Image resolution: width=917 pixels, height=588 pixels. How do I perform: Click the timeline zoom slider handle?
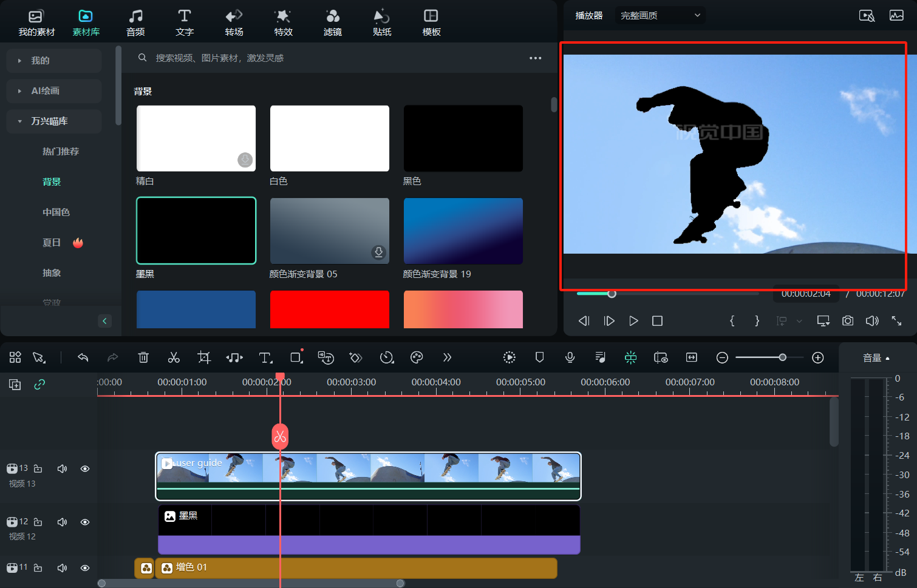pos(783,357)
